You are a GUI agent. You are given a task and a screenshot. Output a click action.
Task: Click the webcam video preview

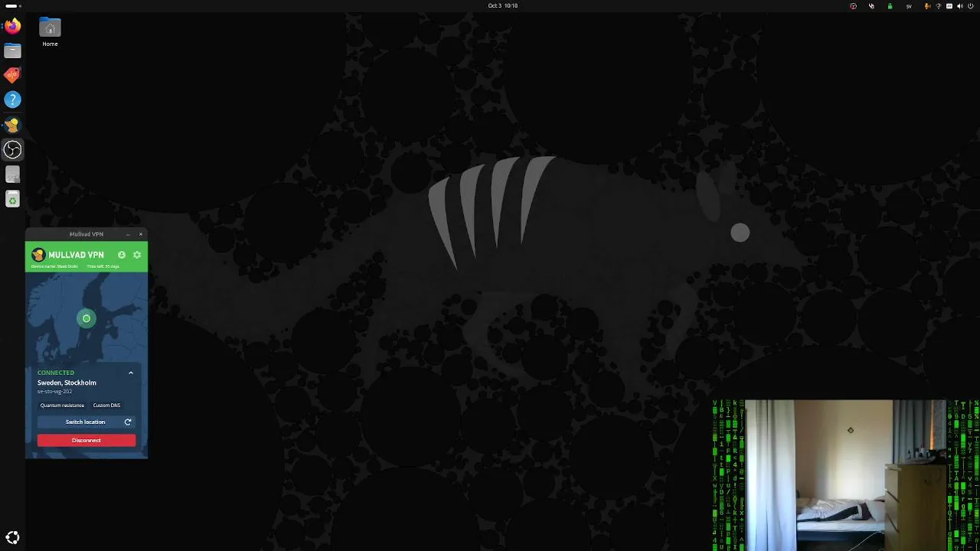click(846, 474)
